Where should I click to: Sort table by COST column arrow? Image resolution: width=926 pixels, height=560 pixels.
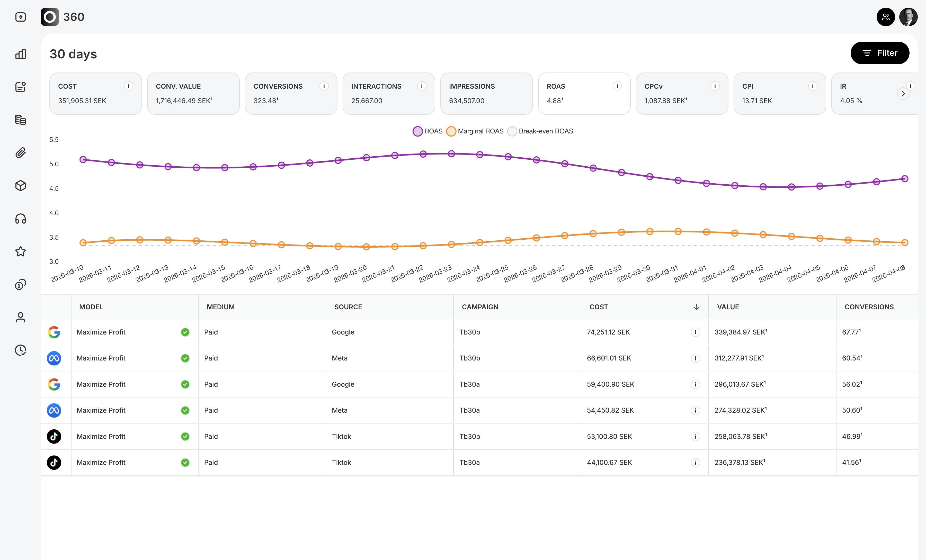tap(696, 307)
